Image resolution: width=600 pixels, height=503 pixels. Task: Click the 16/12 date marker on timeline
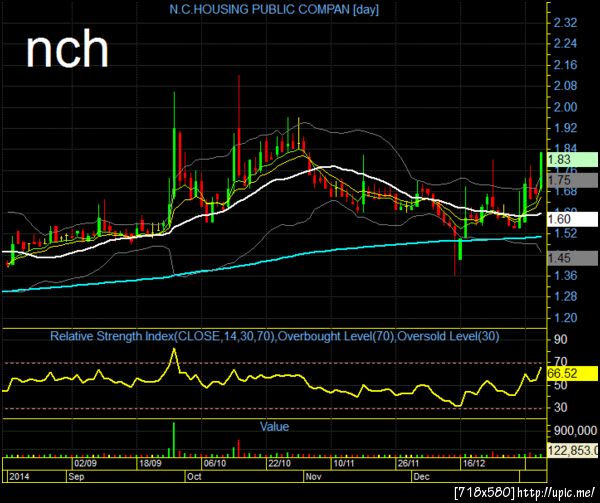(473, 464)
